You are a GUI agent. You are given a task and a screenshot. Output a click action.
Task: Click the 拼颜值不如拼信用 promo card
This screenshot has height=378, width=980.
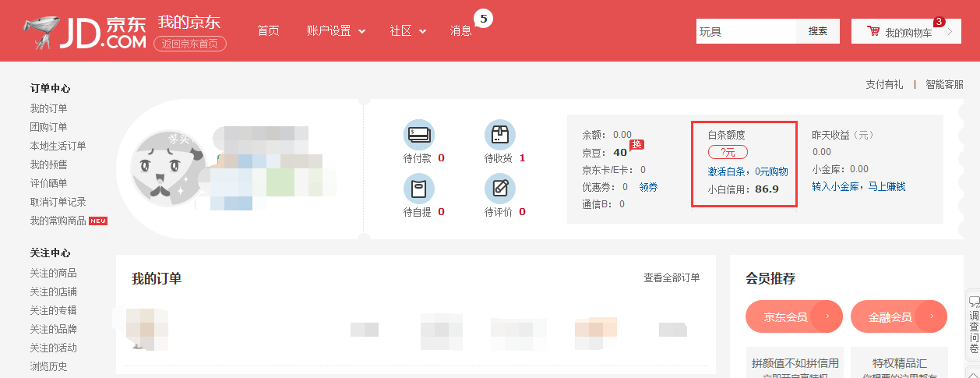(x=795, y=363)
